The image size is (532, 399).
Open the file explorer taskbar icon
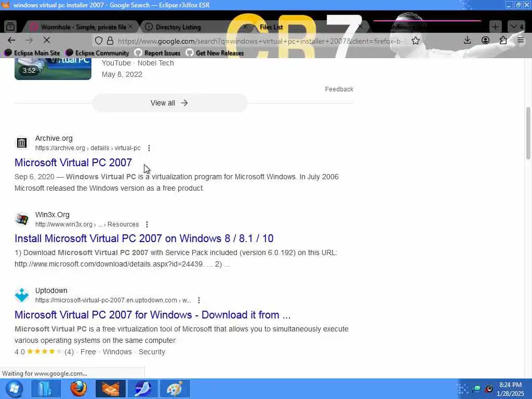(x=46, y=389)
